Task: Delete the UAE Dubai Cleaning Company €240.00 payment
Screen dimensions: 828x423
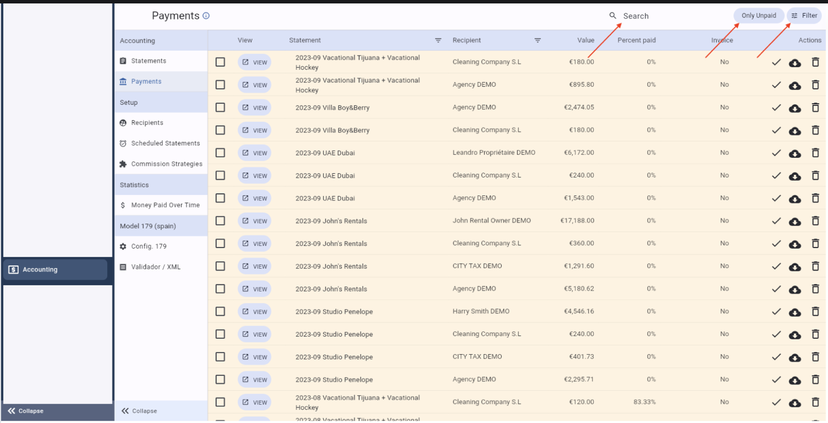Action: point(815,176)
